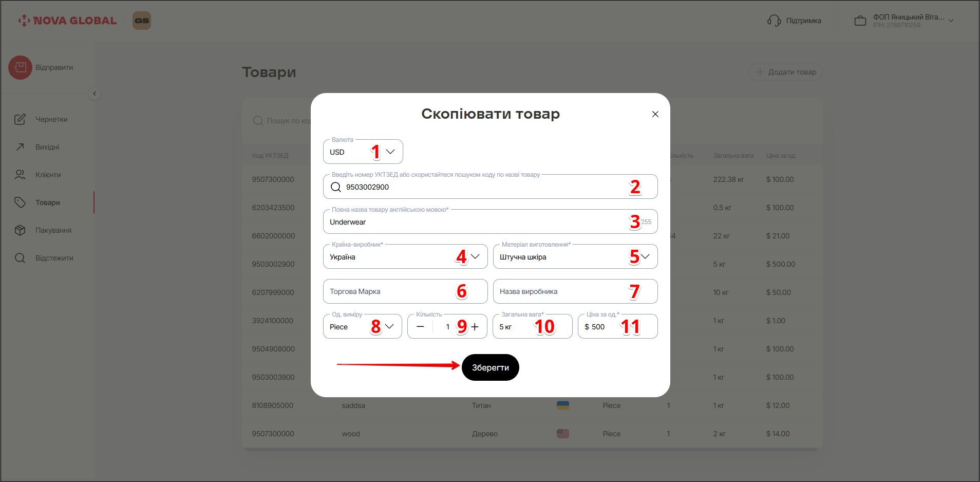
Task: Click the red Відправити send icon
Action: [x=20, y=67]
